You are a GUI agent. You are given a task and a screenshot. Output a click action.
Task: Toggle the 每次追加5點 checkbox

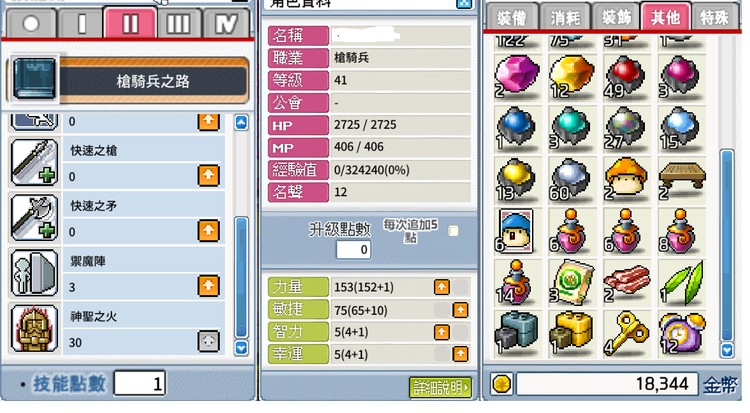(453, 231)
